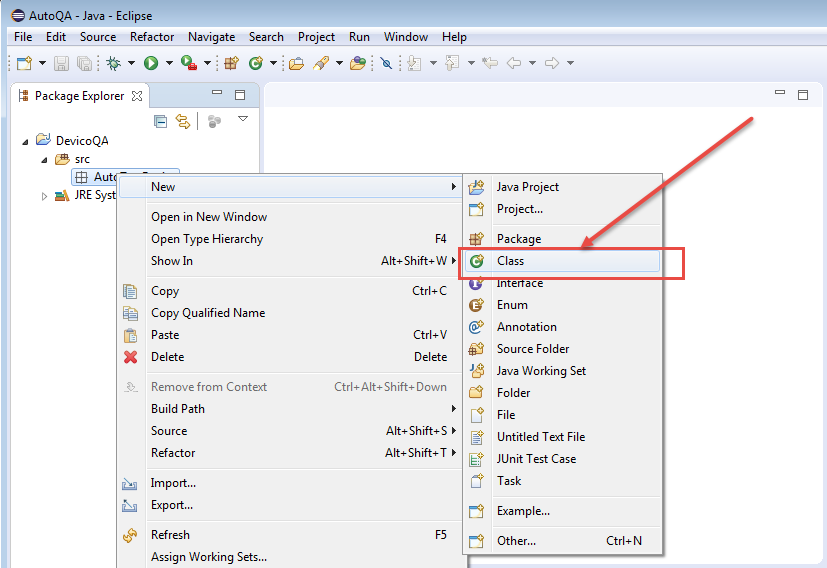Click the Forward navigation arrow icon
Screen dimensions: 827x568
(552, 63)
